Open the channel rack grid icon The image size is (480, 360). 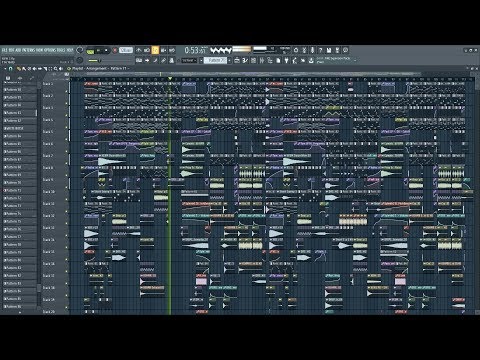click(x=253, y=60)
